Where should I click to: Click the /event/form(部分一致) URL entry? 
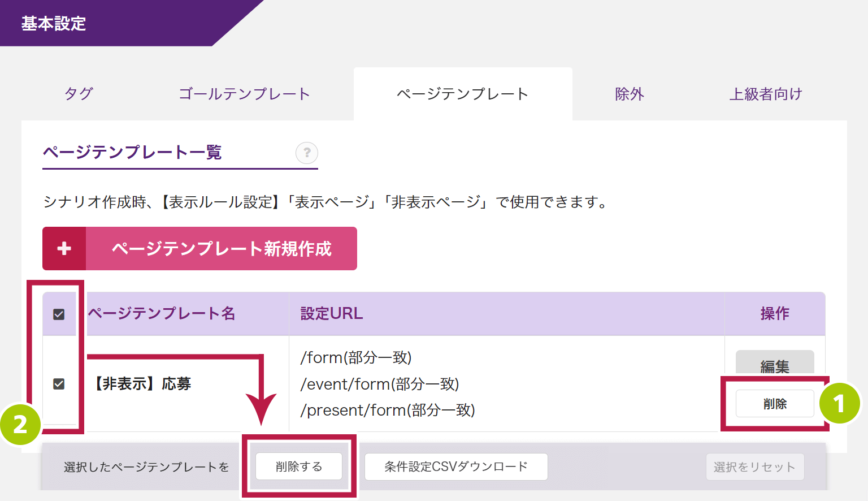click(380, 384)
